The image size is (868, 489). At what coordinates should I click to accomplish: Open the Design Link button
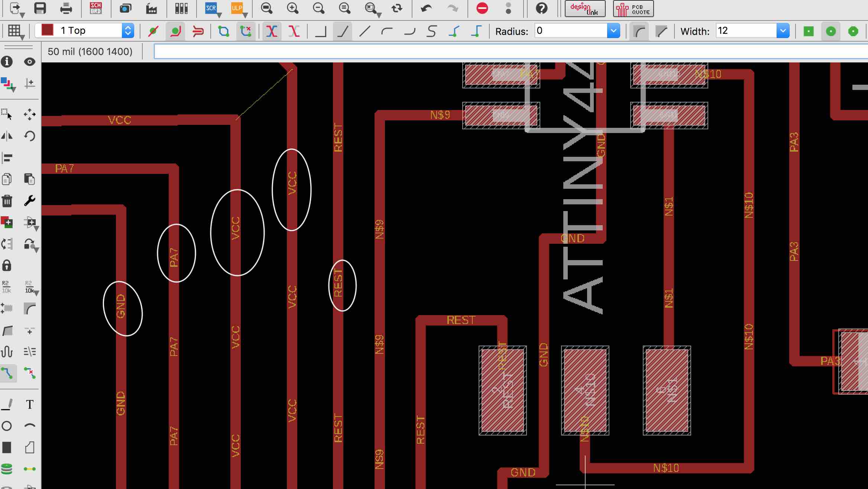click(585, 9)
